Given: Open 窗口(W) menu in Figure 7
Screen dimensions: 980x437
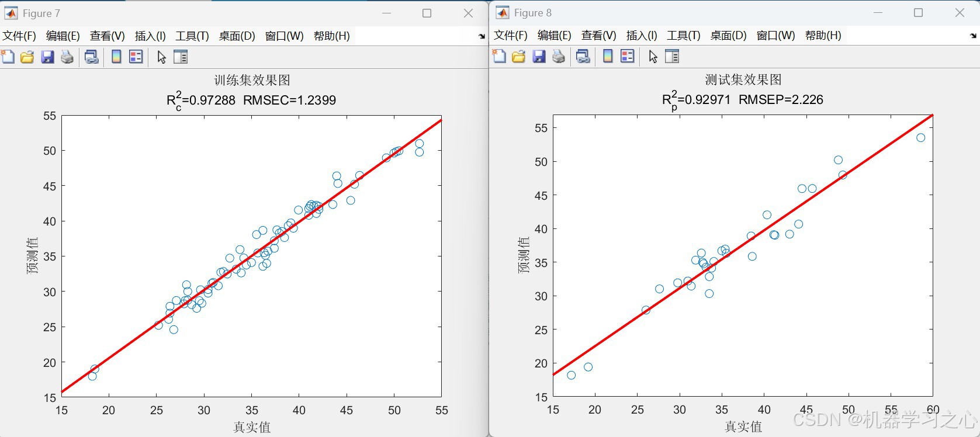Looking at the screenshot, I should (285, 36).
